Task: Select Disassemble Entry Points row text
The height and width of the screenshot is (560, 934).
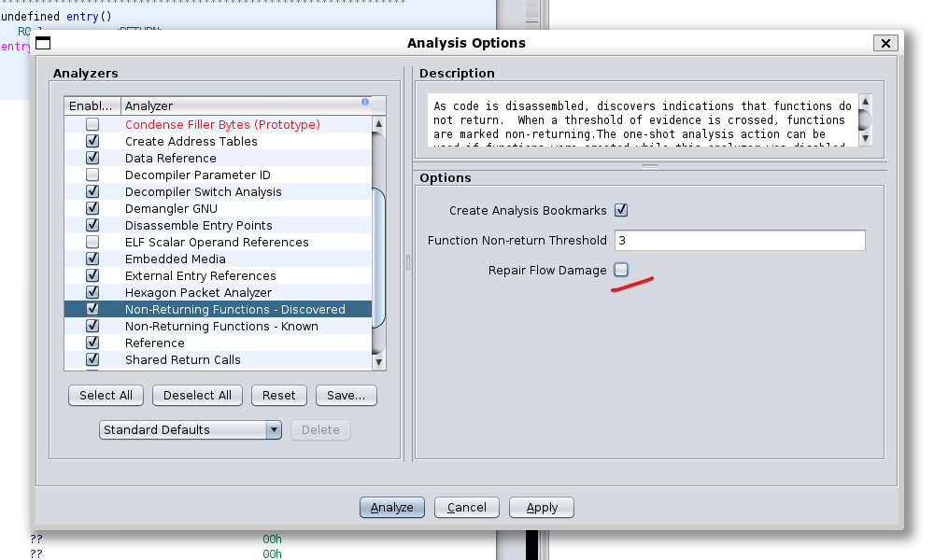Action: pyautogui.click(x=198, y=226)
